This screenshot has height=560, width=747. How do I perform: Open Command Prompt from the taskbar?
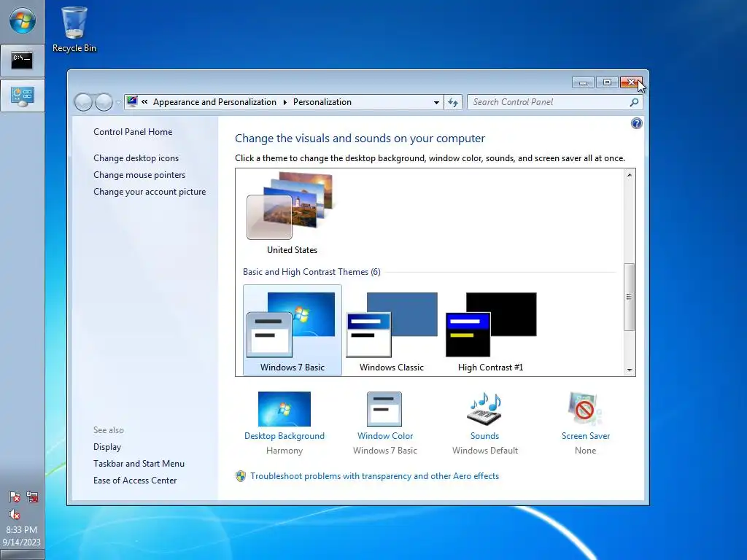point(22,61)
